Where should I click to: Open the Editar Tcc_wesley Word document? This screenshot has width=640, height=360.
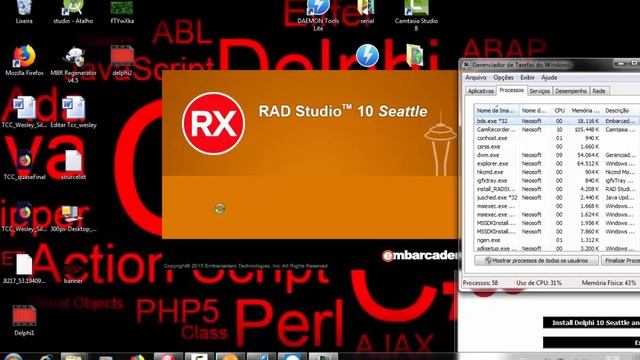coord(73,112)
